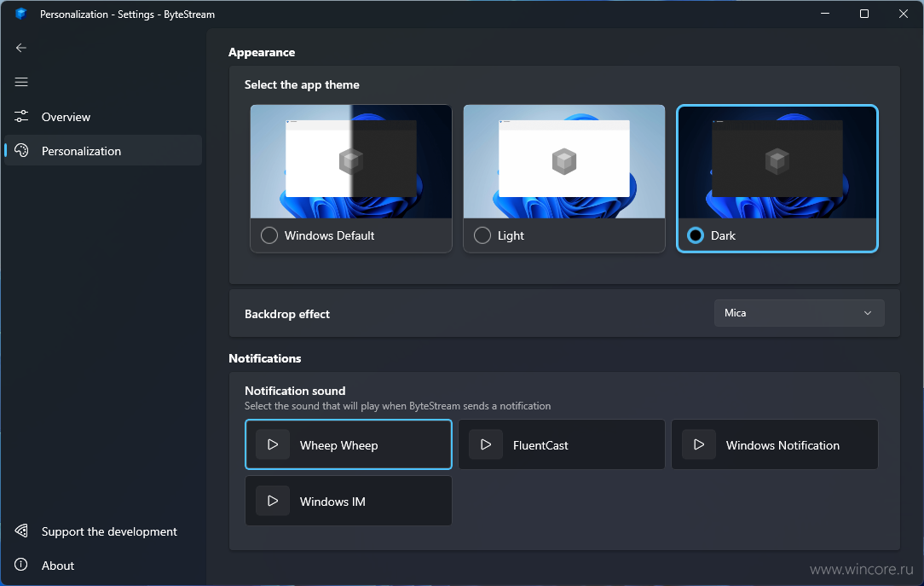Click the Dark theme preview image
This screenshot has width=924, height=586.
click(x=777, y=162)
